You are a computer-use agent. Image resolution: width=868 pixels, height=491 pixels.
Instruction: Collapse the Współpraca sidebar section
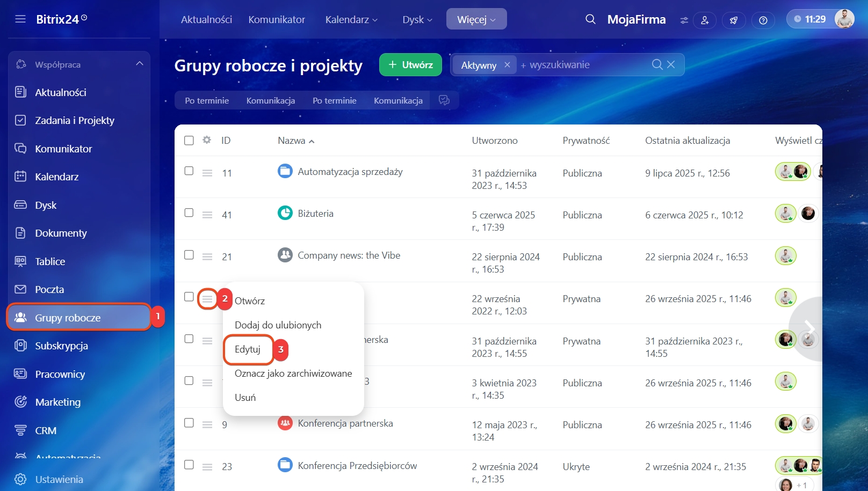[140, 64]
